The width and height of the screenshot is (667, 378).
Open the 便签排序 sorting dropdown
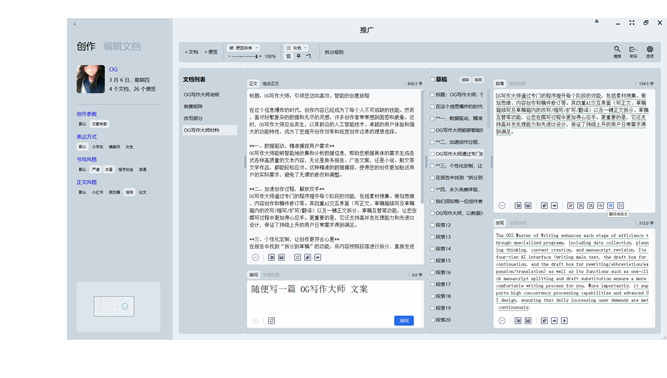click(x=243, y=48)
